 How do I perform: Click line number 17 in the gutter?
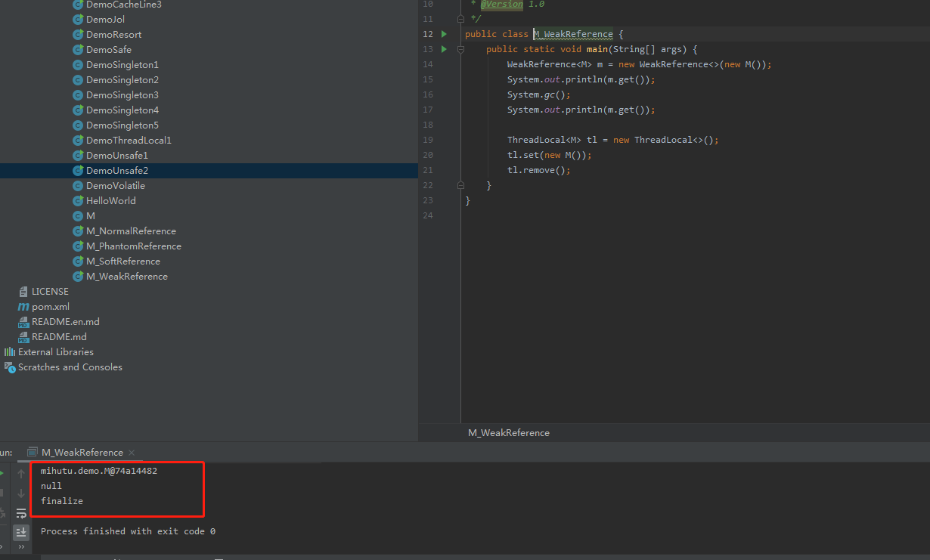428,110
